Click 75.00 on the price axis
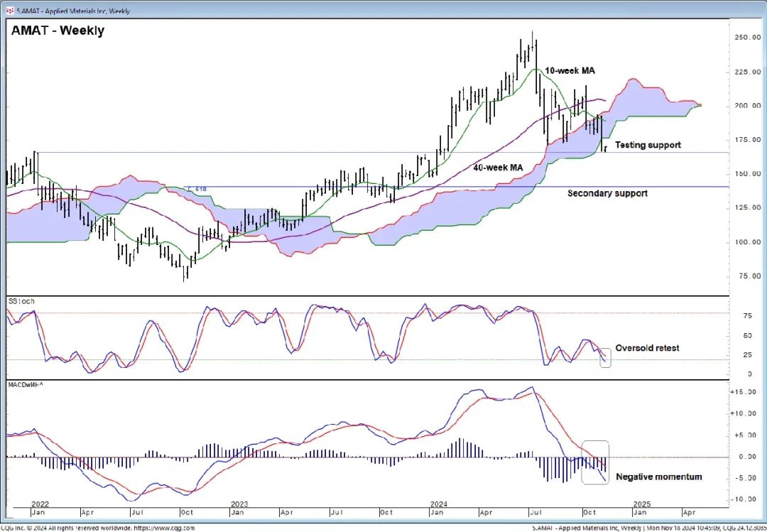The width and height of the screenshot is (767, 532). coord(750,276)
